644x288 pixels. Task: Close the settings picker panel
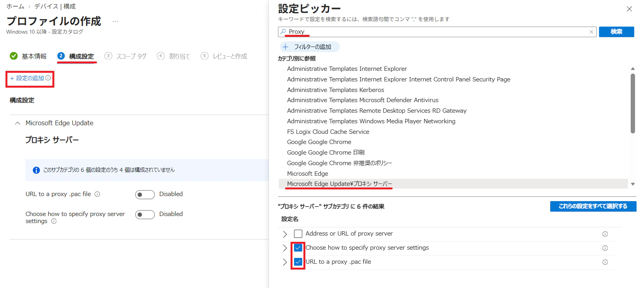click(x=629, y=9)
